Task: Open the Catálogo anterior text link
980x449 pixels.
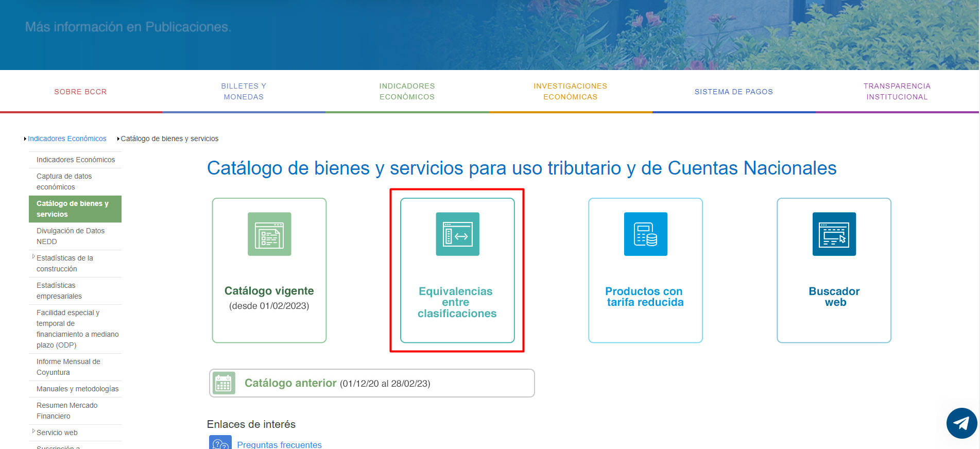Action: (x=290, y=383)
